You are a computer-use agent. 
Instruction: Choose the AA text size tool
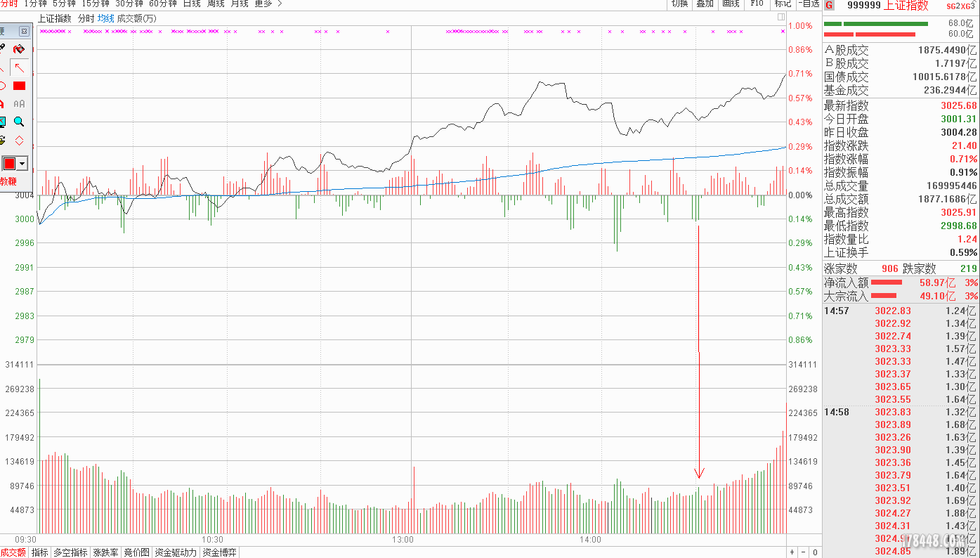tap(20, 103)
